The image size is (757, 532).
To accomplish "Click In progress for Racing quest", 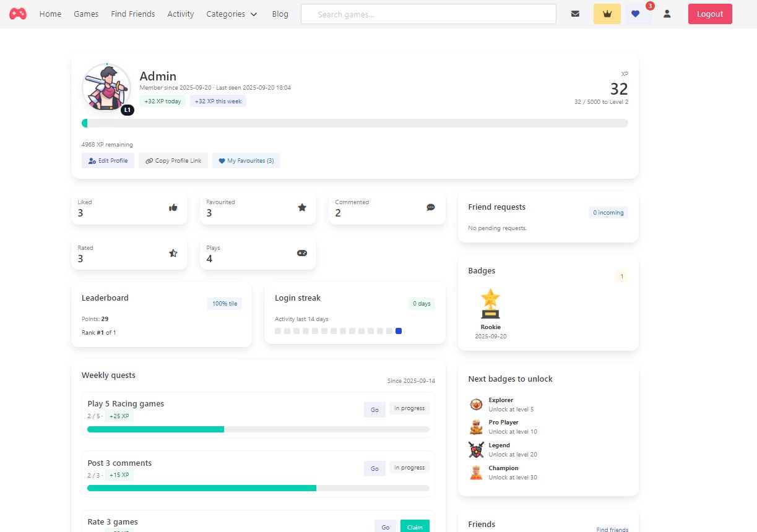I will pos(409,408).
